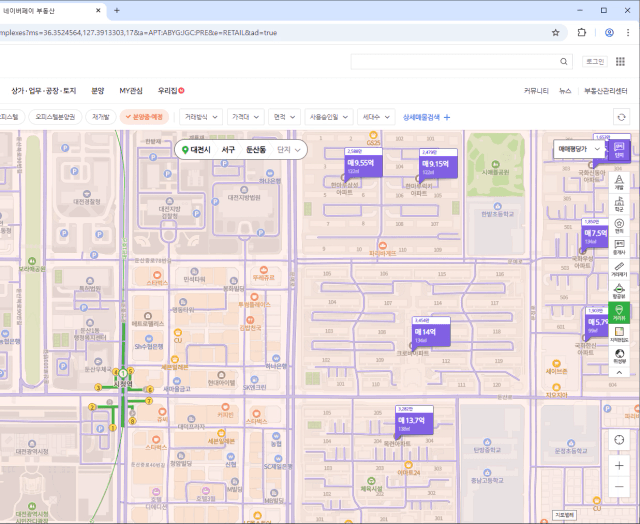
Task: Open a new browser tab
Action: [117, 11]
